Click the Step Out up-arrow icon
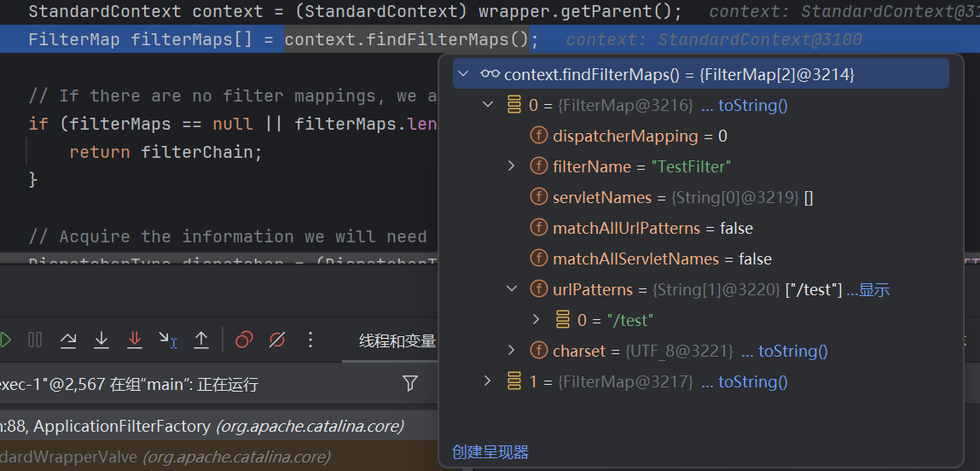The image size is (980, 471). (201, 340)
